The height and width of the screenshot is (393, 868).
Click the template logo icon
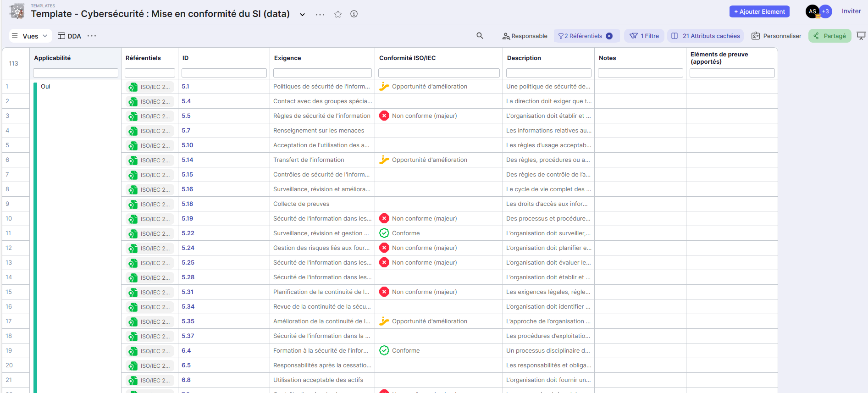click(x=17, y=11)
